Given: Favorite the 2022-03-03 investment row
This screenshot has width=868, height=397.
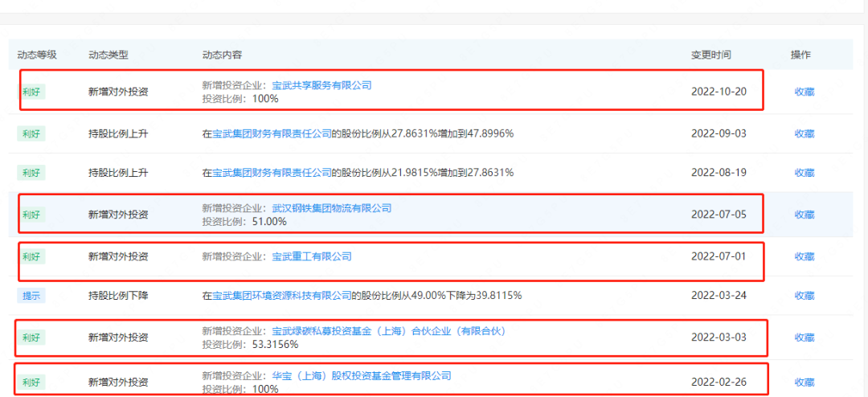Looking at the screenshot, I should pyautogui.click(x=804, y=338).
